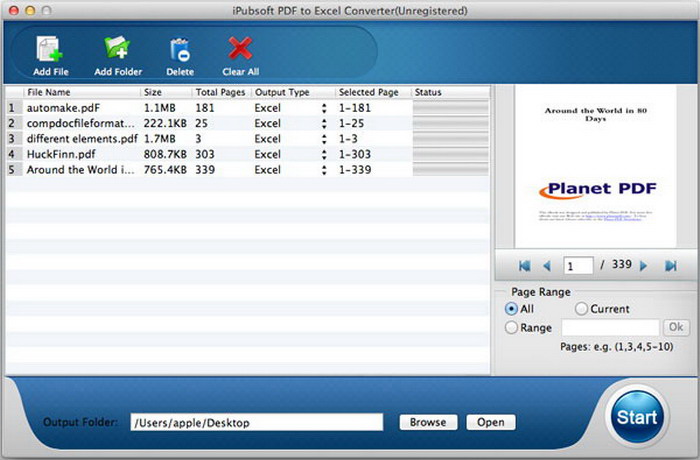The height and width of the screenshot is (460, 700).
Task: Click the Add File icon
Action: tap(50, 49)
